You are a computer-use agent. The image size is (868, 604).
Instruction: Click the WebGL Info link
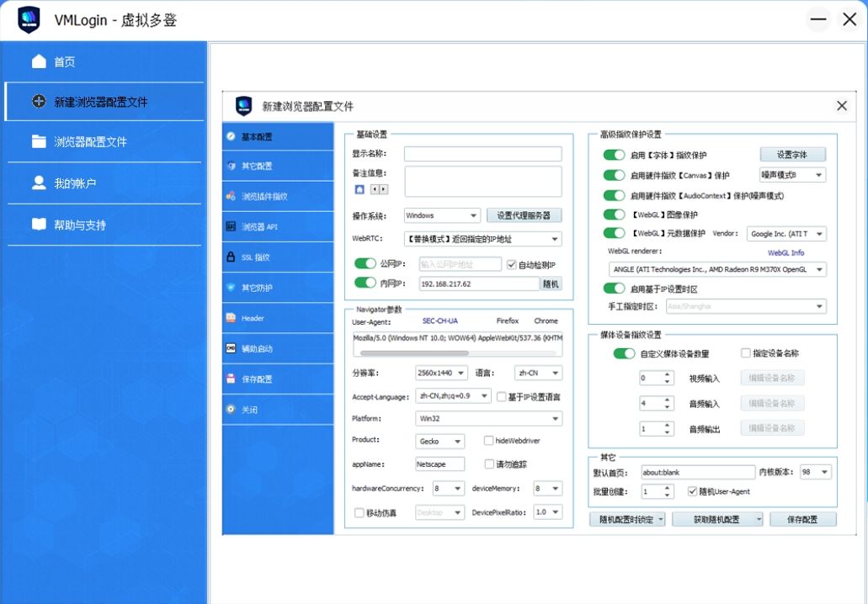[785, 252]
